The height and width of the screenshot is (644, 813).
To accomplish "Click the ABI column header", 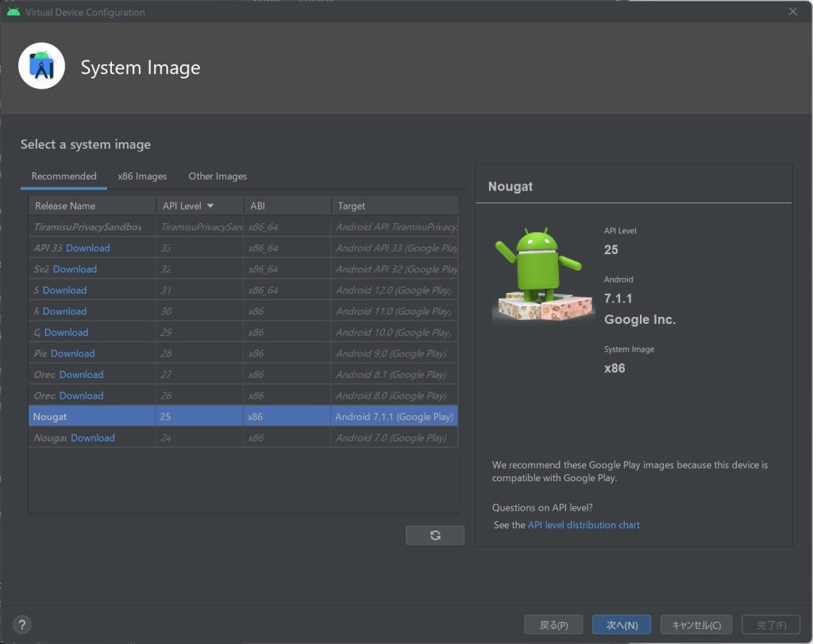I will click(x=287, y=206).
